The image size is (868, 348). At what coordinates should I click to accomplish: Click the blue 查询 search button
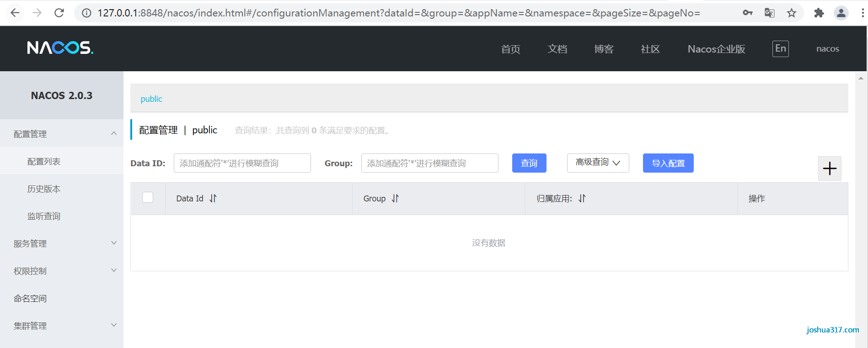point(529,163)
